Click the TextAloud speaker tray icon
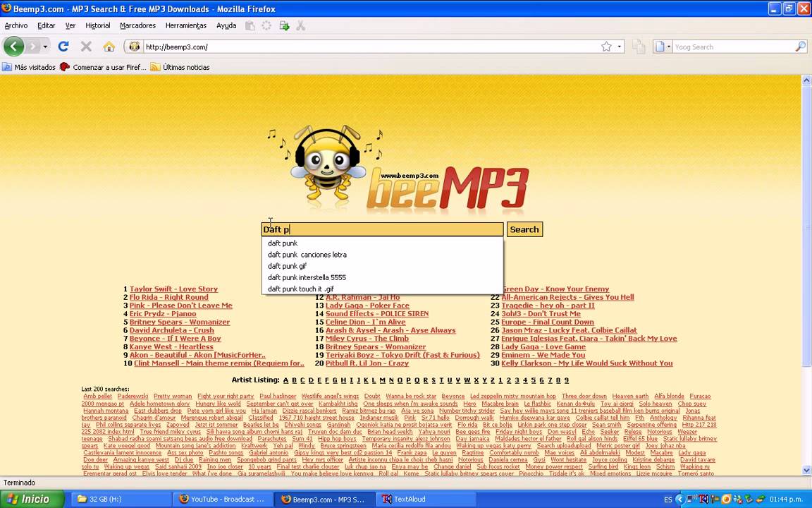Screen dimensions: 812x508 (703, 500)
